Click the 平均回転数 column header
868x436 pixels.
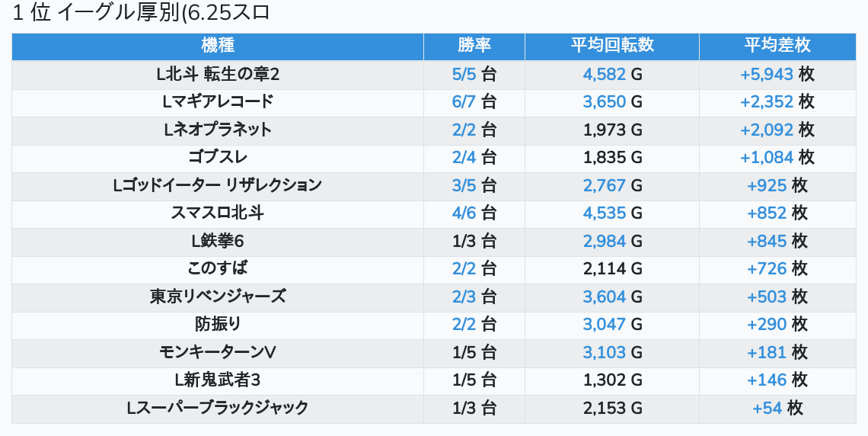tap(612, 46)
